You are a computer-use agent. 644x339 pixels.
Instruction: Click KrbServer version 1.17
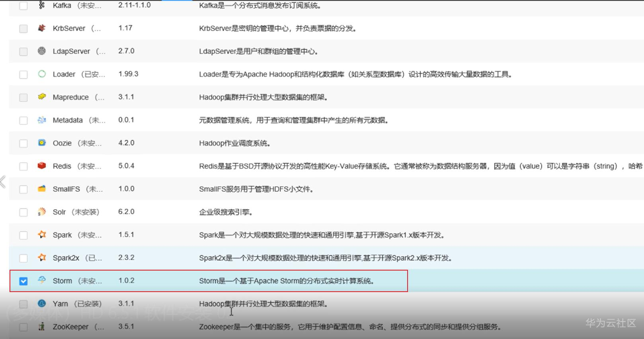click(x=125, y=28)
